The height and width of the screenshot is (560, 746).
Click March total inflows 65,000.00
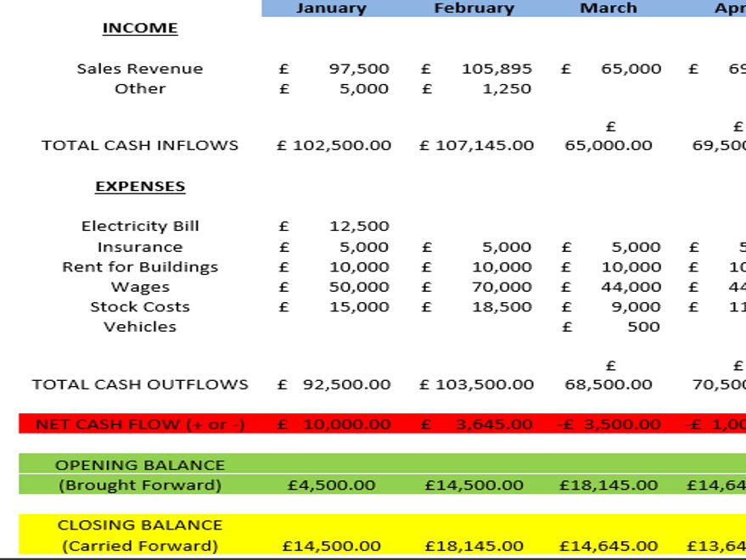[609, 145]
